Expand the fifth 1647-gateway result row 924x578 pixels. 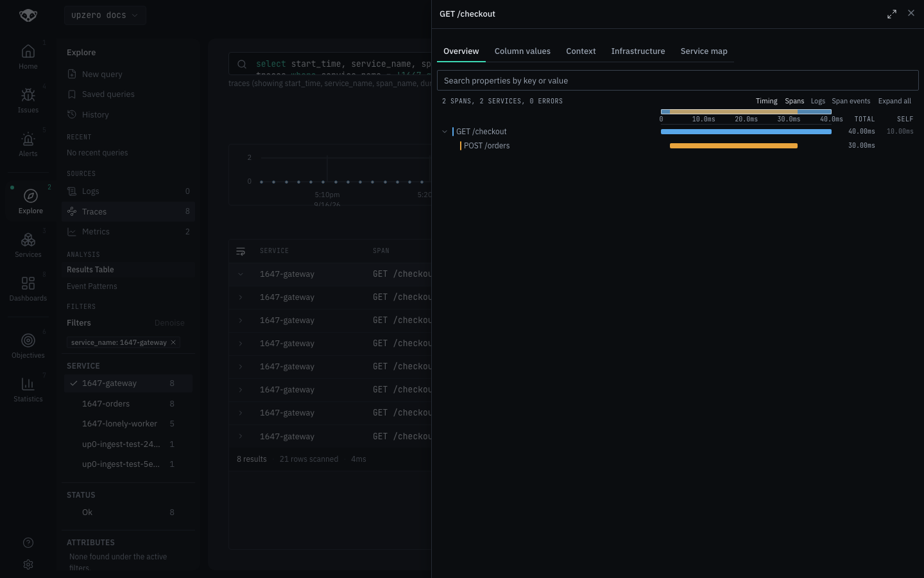click(x=241, y=367)
